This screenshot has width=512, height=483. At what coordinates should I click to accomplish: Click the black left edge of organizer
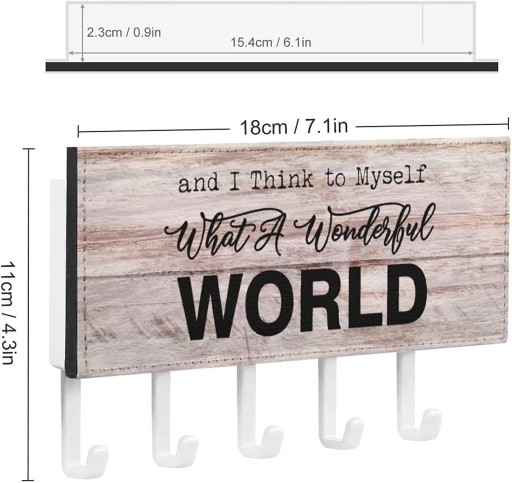coord(71,262)
